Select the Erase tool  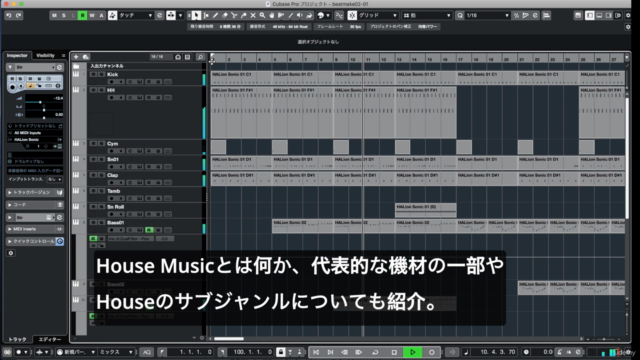[225, 16]
